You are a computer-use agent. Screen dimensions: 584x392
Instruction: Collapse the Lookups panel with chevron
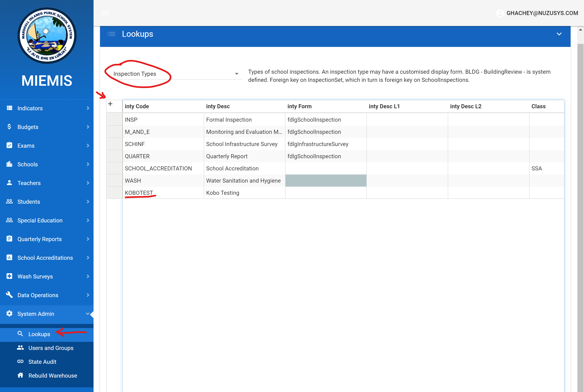click(x=559, y=34)
